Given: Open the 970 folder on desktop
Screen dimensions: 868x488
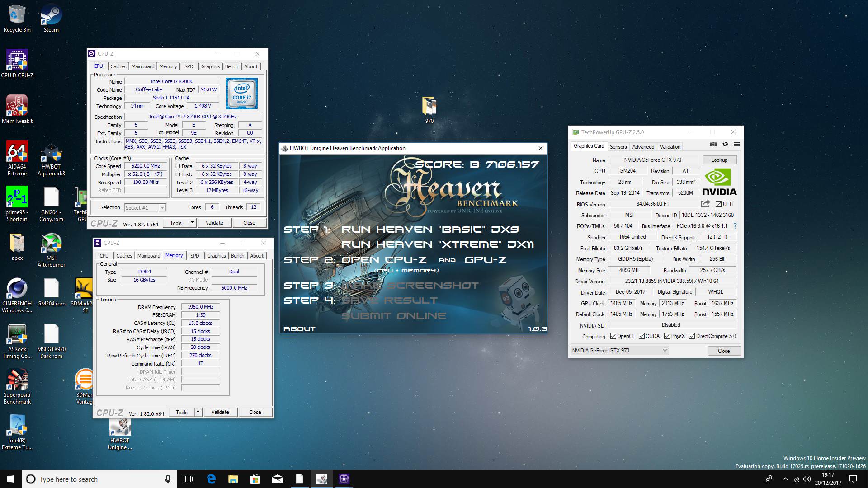Looking at the screenshot, I should tap(429, 110).
